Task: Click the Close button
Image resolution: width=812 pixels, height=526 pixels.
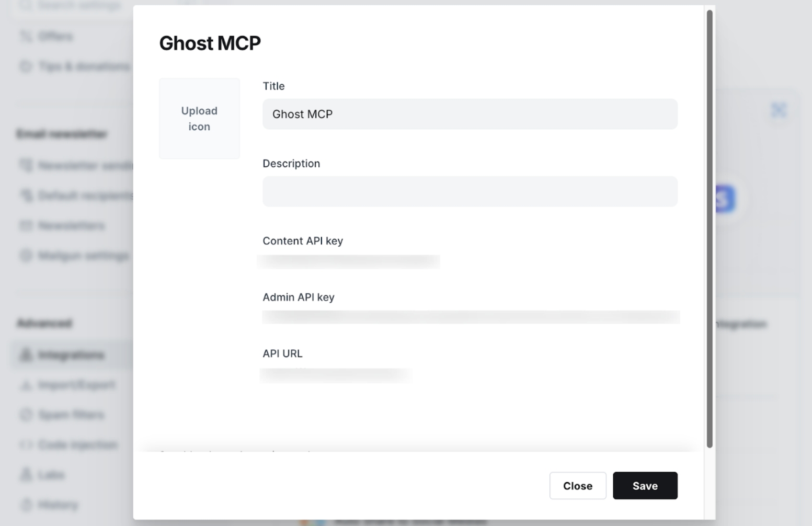Action: click(x=578, y=486)
